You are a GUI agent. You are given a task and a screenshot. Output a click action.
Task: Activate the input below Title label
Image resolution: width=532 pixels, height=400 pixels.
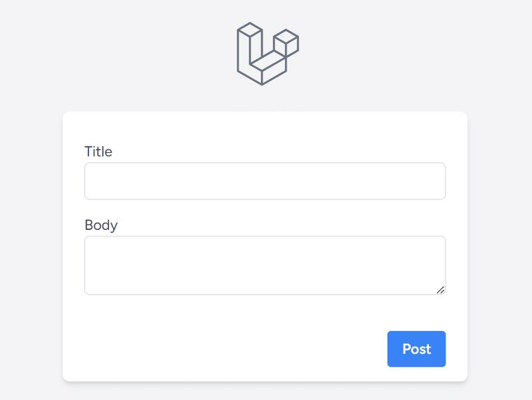tap(265, 181)
